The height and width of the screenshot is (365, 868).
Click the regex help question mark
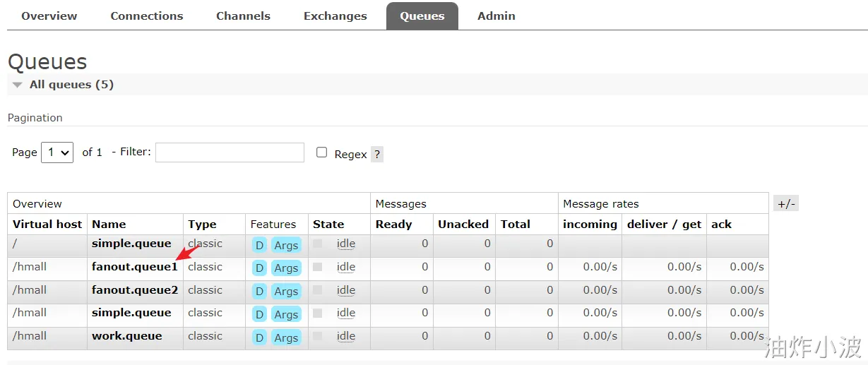coord(377,155)
